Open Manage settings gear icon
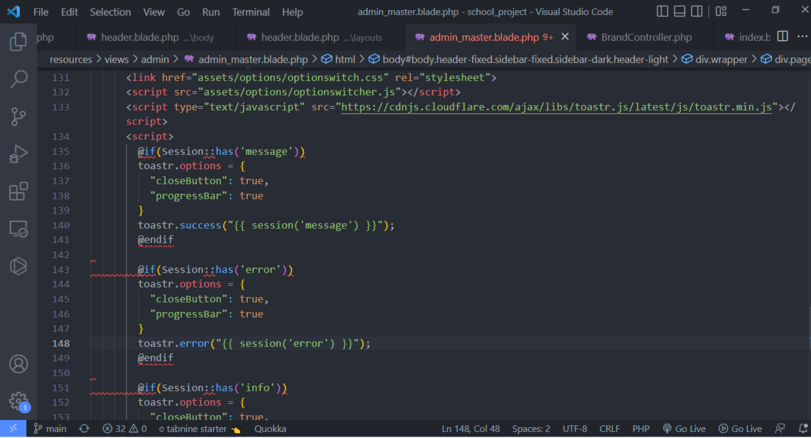811x438 pixels. click(18, 401)
